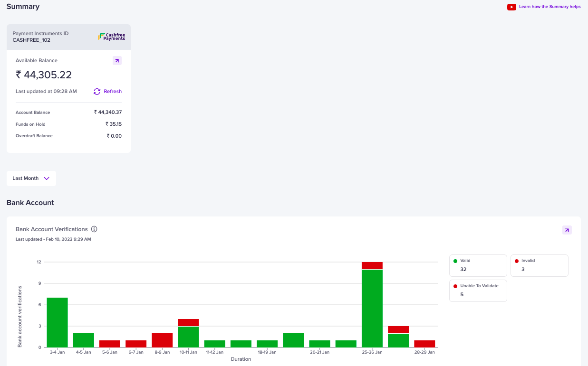Click the Refresh balance link
The height and width of the screenshot is (366, 588).
tap(113, 92)
